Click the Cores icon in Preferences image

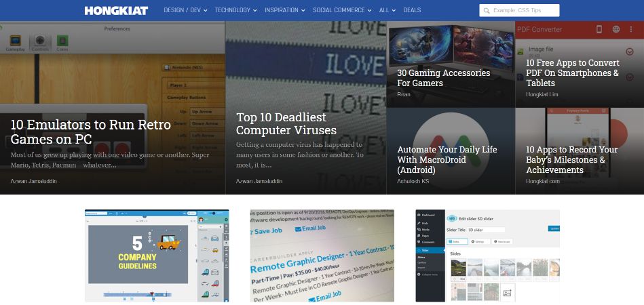point(62,43)
